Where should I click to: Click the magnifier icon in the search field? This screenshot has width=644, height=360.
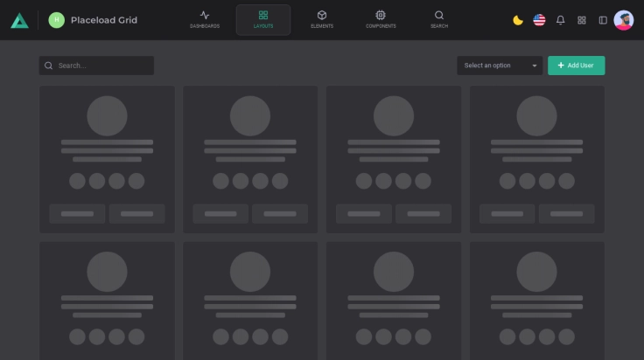tap(49, 66)
